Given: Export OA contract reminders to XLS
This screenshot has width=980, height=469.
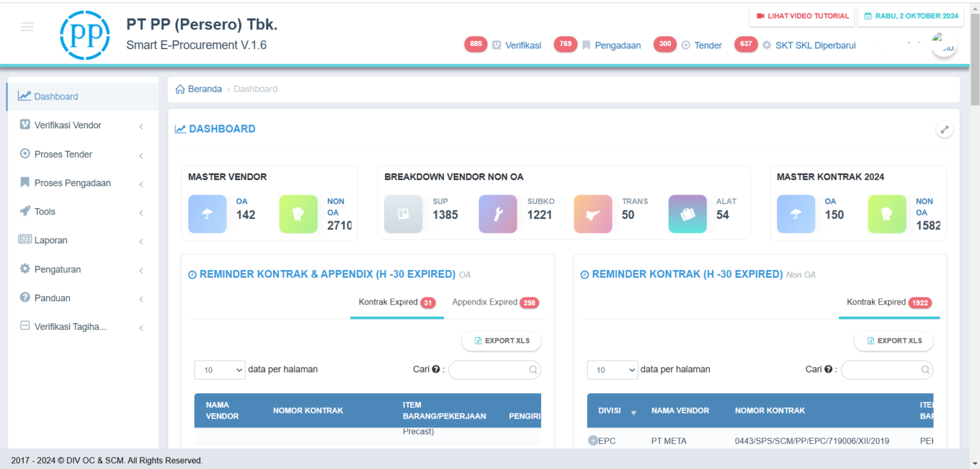Looking at the screenshot, I should click(x=501, y=341).
